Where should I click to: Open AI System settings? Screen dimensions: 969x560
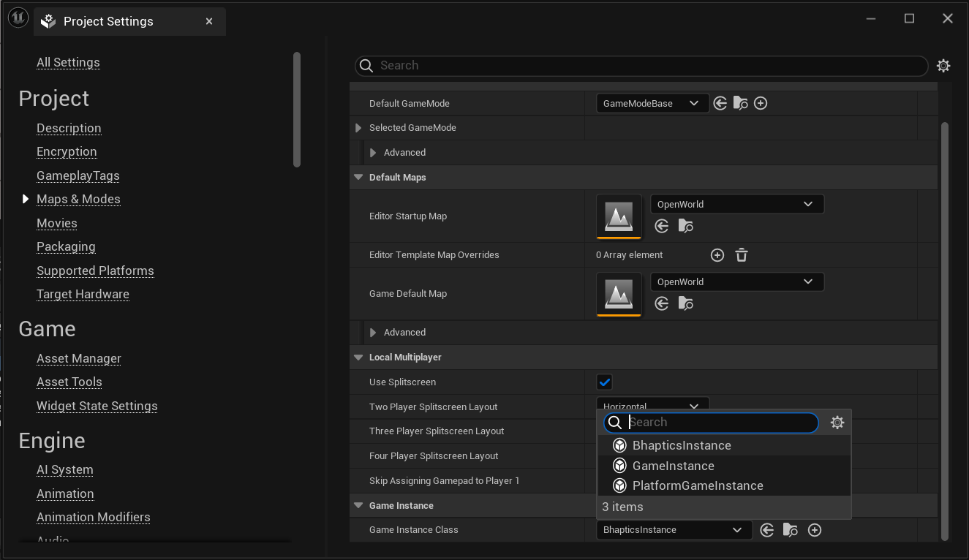[x=65, y=469]
